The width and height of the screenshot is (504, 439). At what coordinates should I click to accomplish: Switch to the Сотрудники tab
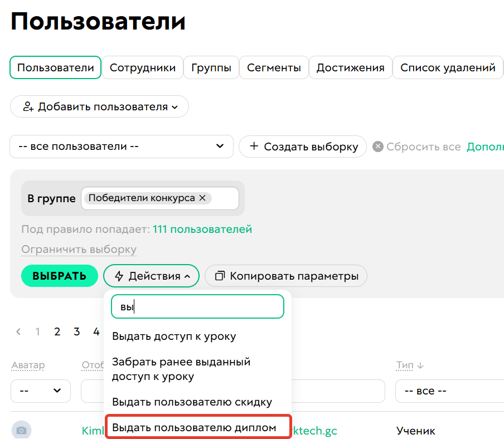point(141,67)
